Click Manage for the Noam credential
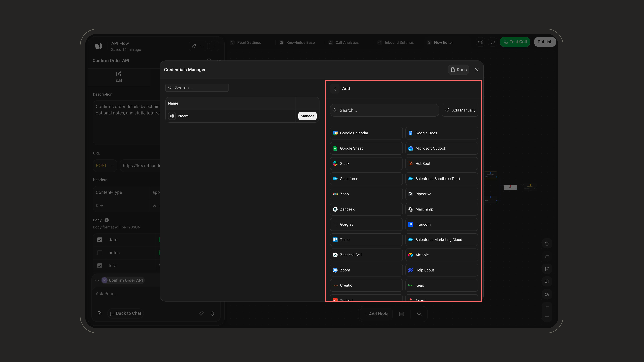Screen dimensions: 644x362 [307, 116]
